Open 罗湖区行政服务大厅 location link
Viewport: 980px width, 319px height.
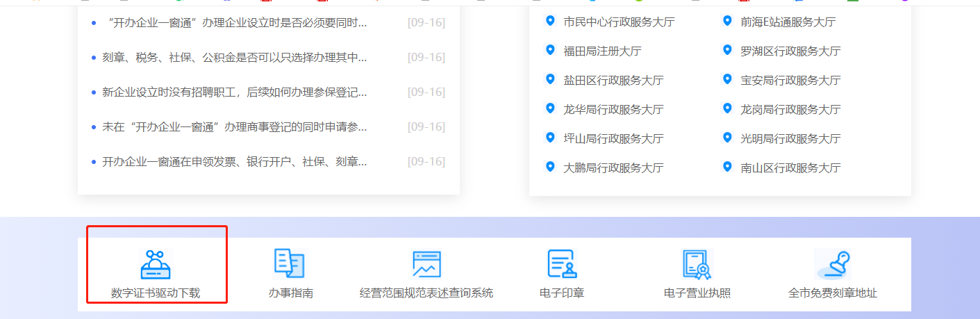click(790, 51)
